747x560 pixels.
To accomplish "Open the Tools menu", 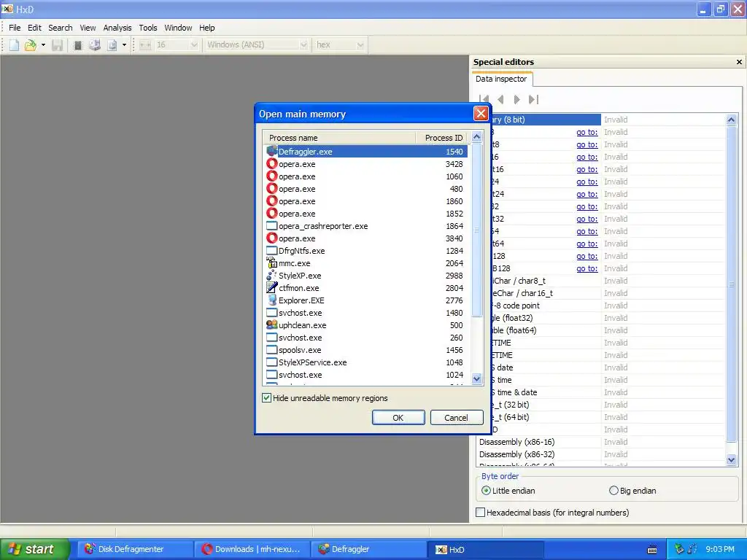I will (x=147, y=28).
